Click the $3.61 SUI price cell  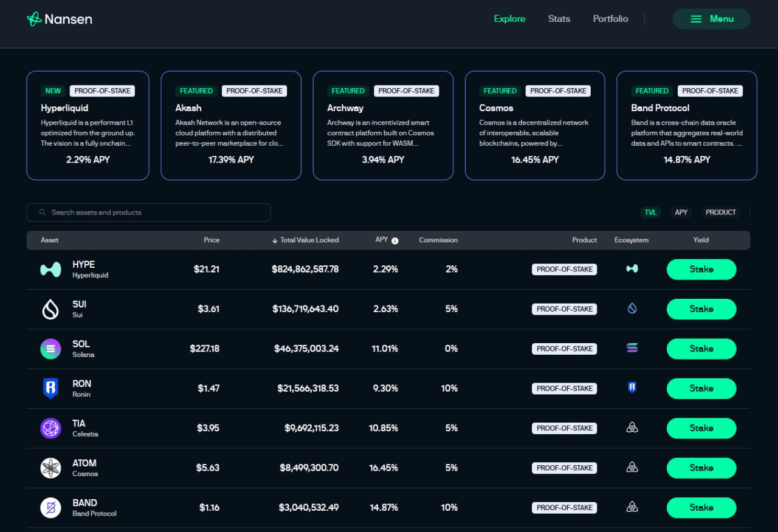coord(208,309)
